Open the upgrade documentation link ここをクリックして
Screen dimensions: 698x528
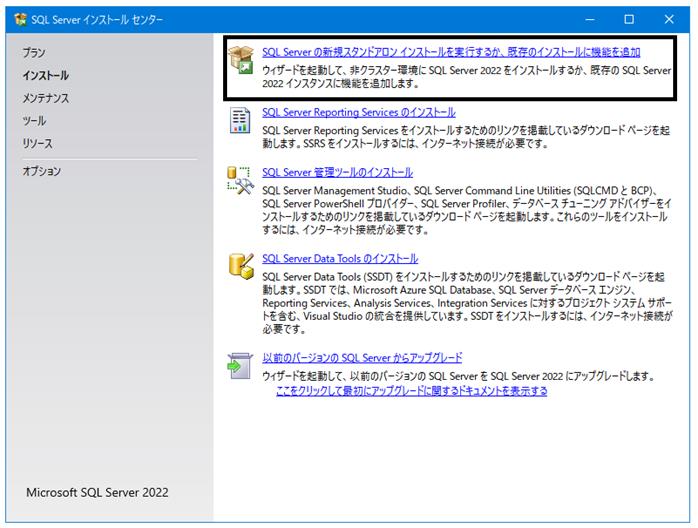412,391
